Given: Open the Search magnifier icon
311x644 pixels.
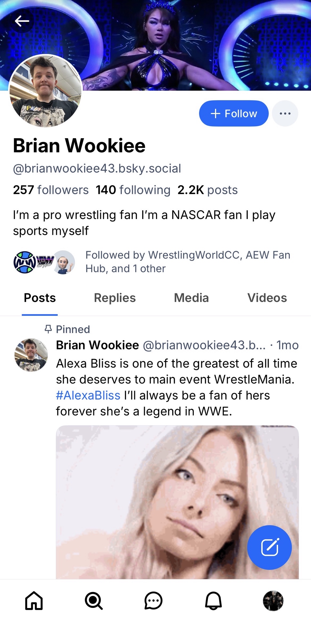Looking at the screenshot, I should click(x=93, y=601).
